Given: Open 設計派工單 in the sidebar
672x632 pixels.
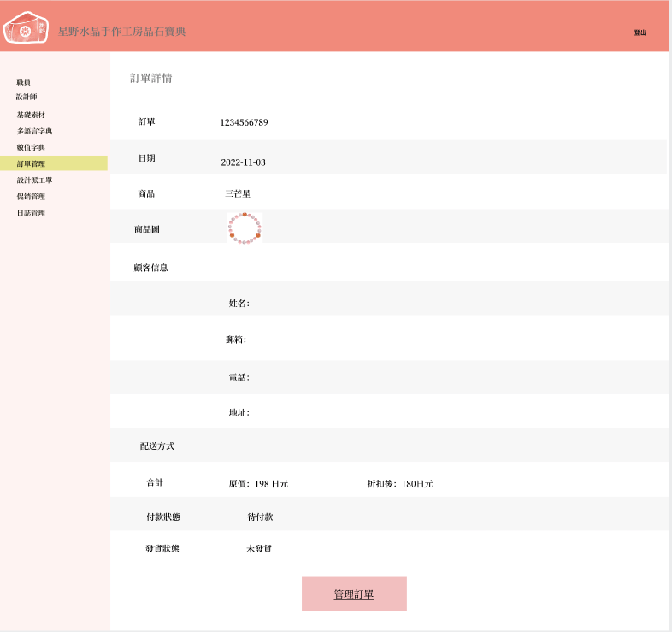Looking at the screenshot, I should click(x=34, y=180).
